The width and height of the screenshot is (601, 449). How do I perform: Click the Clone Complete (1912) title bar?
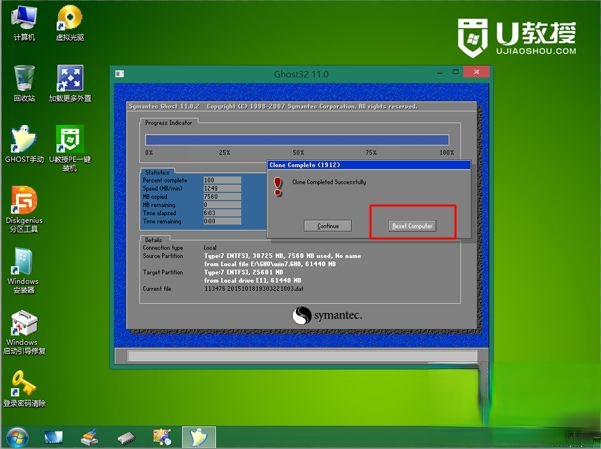369,165
